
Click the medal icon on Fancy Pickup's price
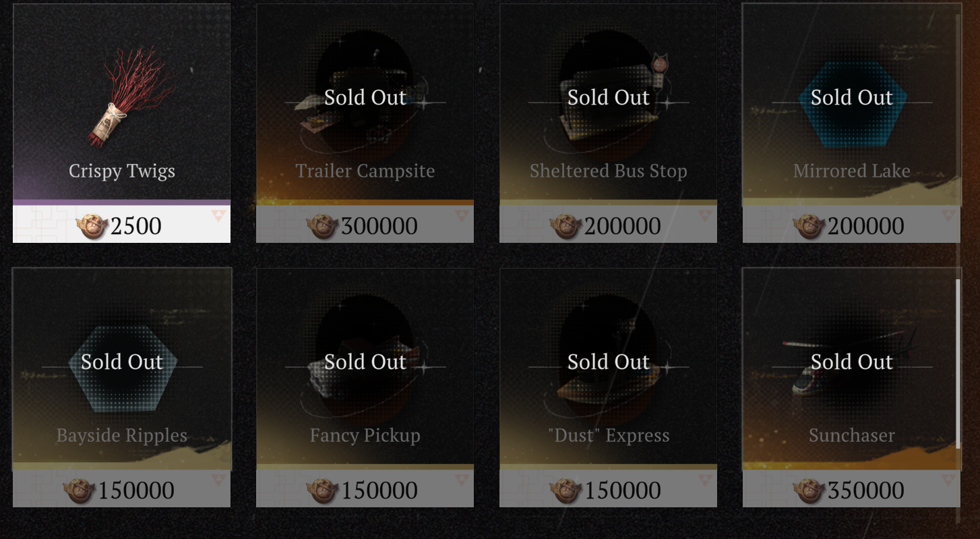click(322, 490)
